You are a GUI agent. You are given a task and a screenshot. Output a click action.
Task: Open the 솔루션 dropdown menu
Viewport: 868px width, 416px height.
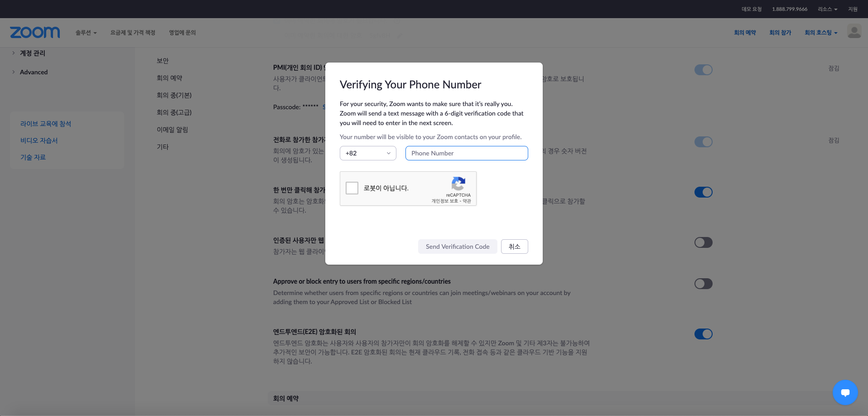point(86,33)
